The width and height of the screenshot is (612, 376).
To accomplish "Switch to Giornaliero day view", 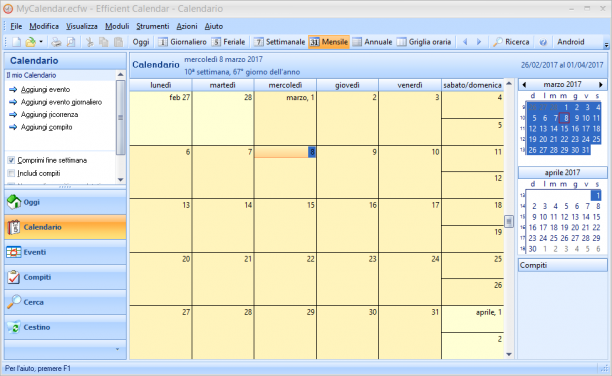I will [182, 42].
